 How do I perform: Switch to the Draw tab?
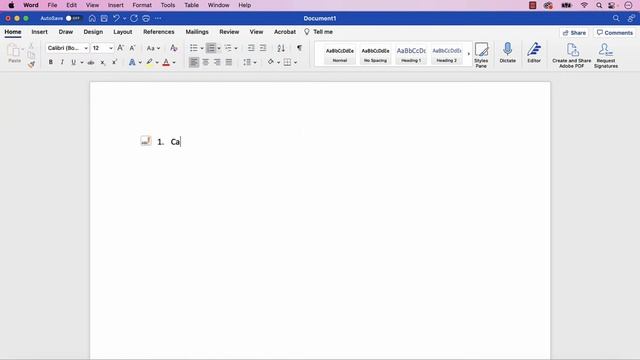coord(66,32)
